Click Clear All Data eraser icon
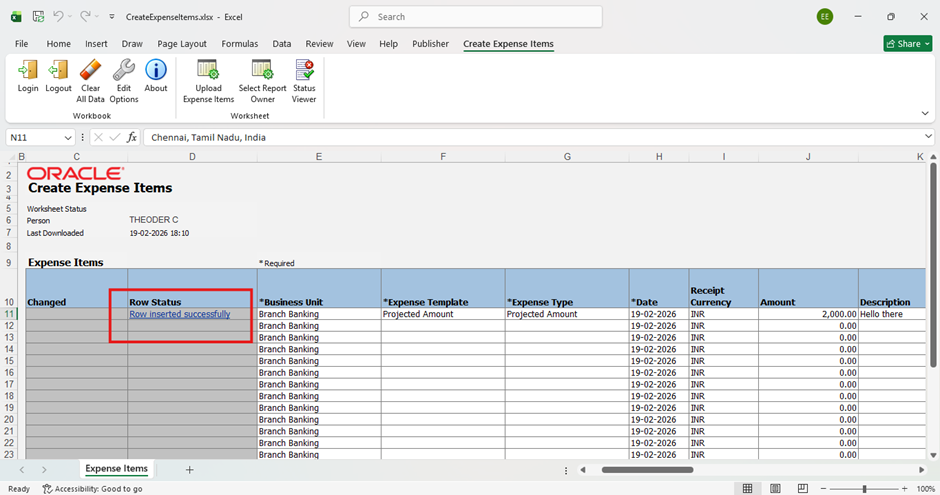This screenshot has height=495, width=940. 91,70
